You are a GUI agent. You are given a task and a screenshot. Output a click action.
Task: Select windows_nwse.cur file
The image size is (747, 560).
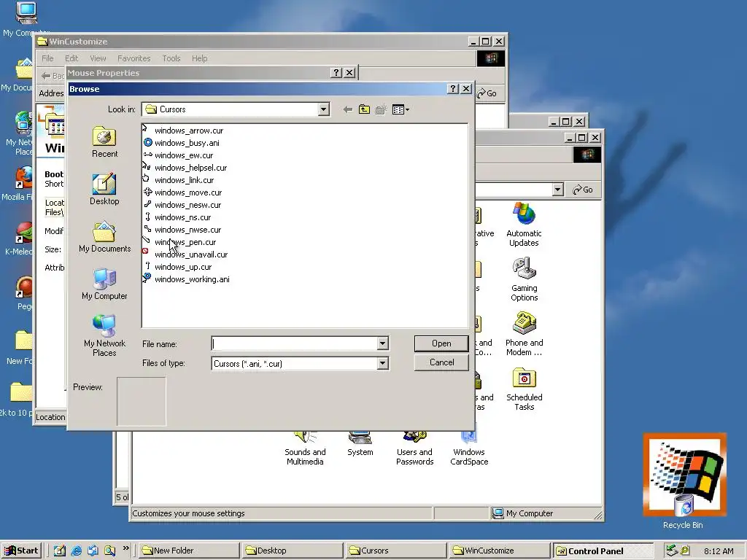182,230
